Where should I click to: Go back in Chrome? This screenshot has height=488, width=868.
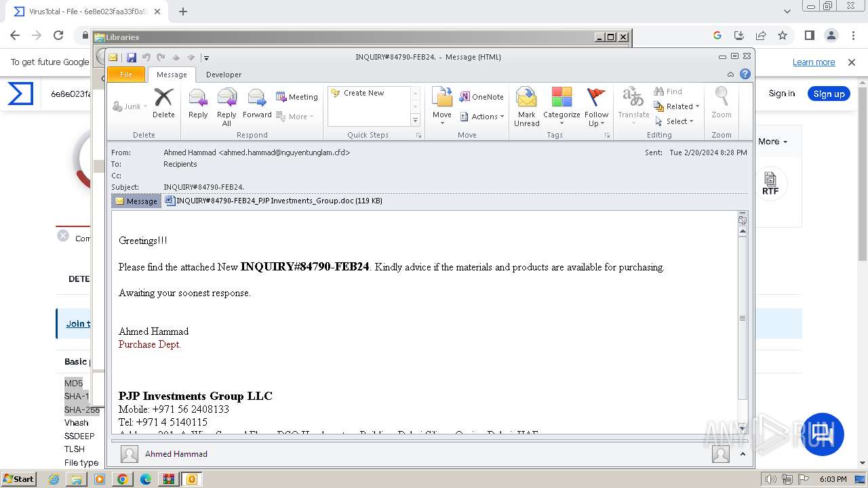coord(15,35)
